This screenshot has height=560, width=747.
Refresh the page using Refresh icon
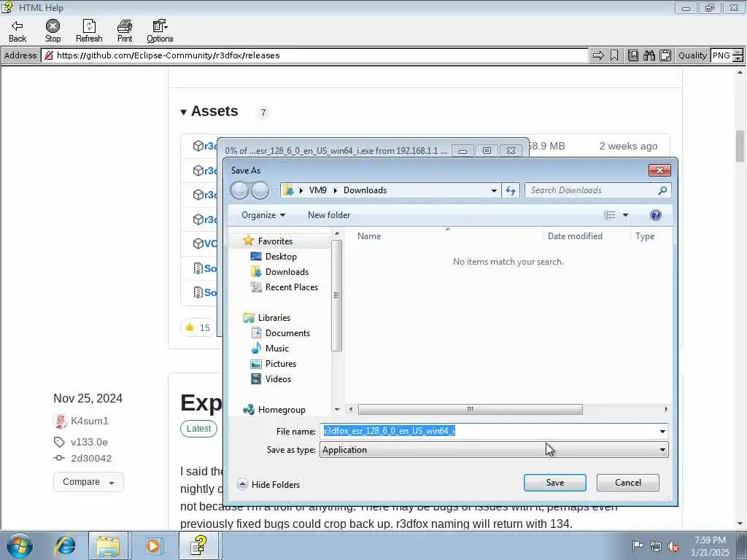tap(89, 31)
